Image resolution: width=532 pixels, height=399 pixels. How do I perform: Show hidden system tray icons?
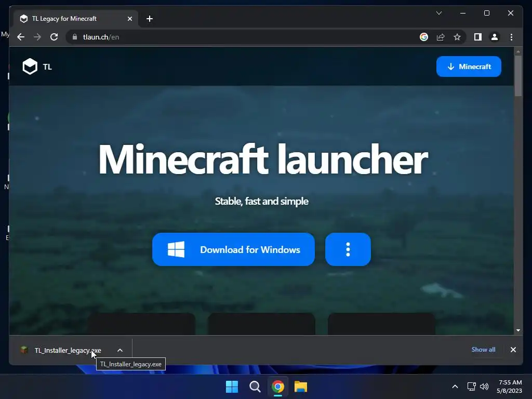pyautogui.click(x=455, y=387)
